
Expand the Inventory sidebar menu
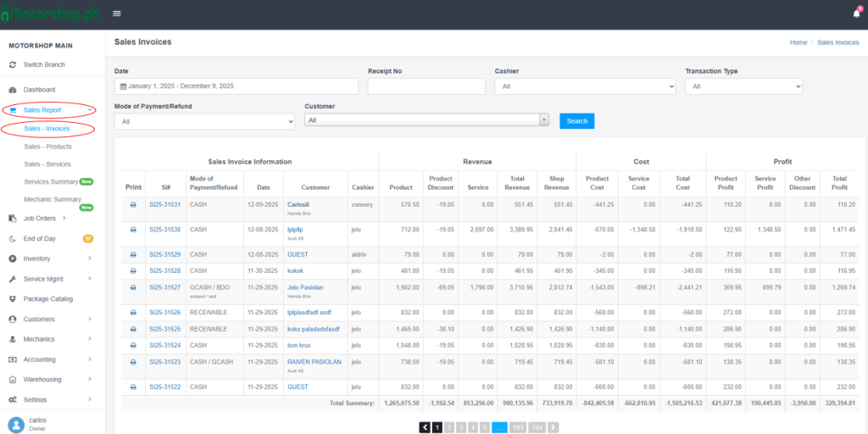click(90, 259)
